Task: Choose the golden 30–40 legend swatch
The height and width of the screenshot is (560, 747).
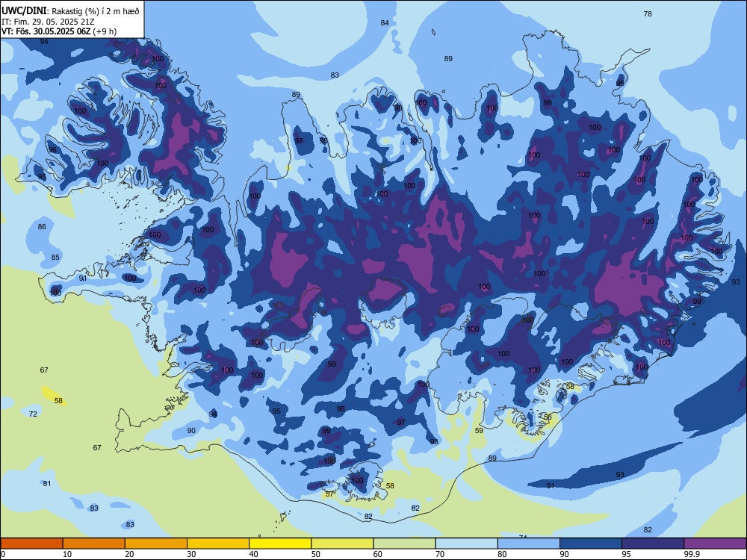Action: tap(218, 544)
